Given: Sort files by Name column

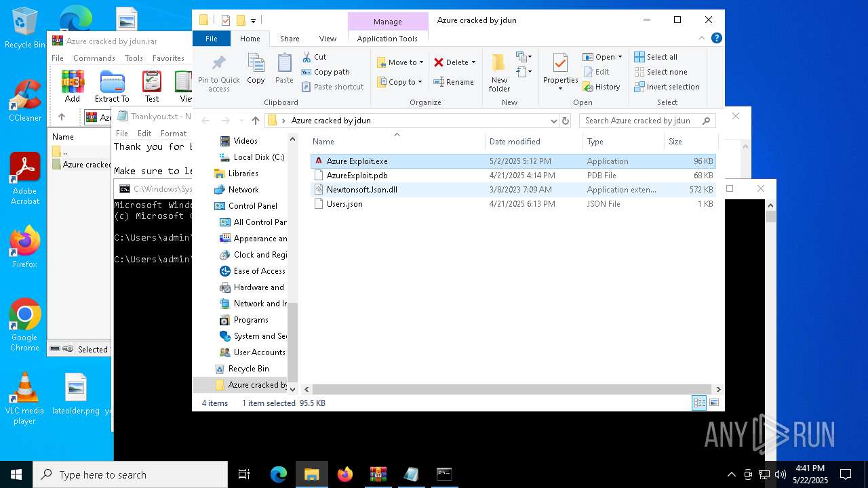Looking at the screenshot, I should (397, 142).
